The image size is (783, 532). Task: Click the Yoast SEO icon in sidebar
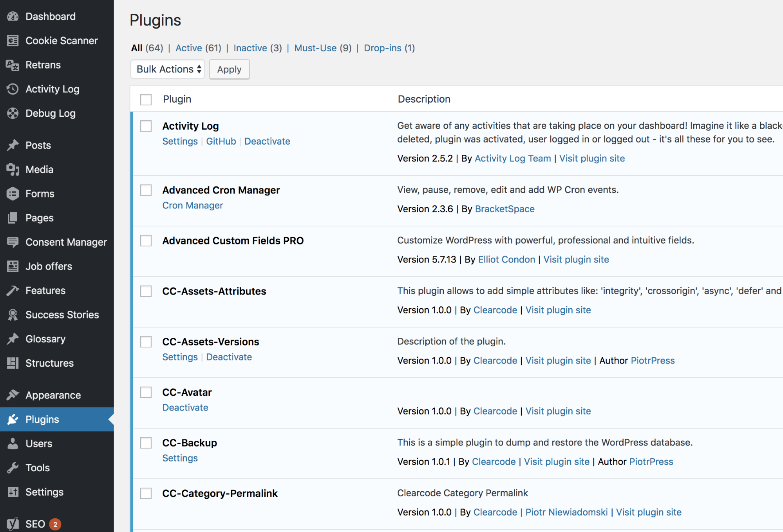pyautogui.click(x=13, y=524)
